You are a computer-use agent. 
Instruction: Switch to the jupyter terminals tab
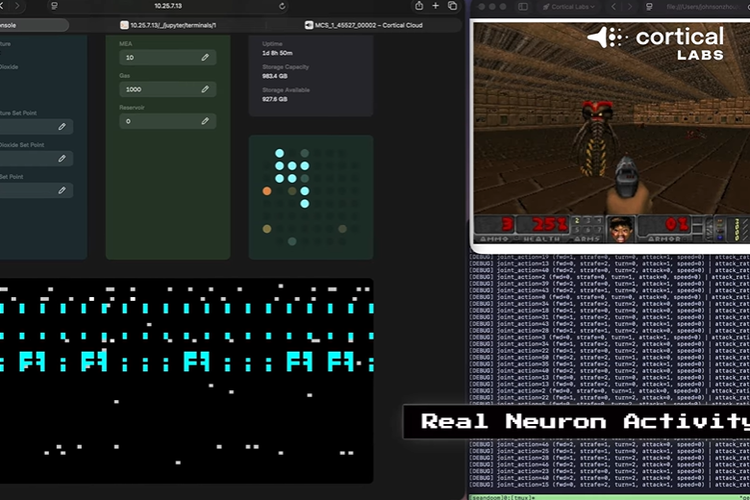pos(168,24)
